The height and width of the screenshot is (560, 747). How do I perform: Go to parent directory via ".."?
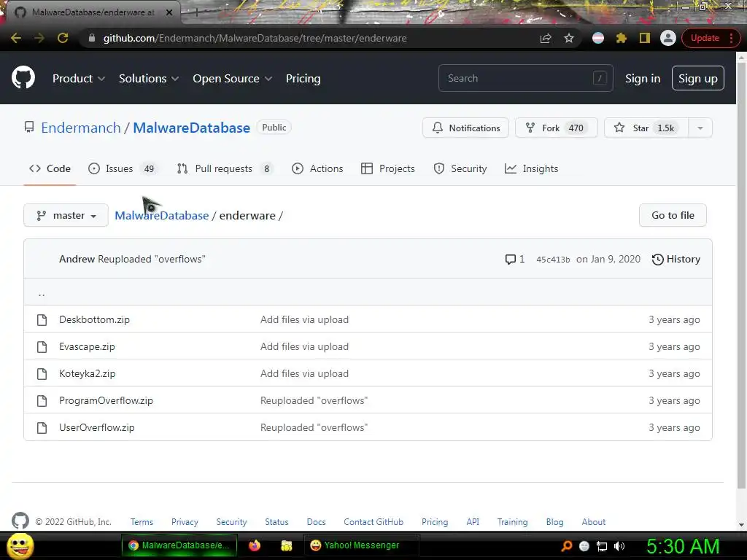coord(42,293)
